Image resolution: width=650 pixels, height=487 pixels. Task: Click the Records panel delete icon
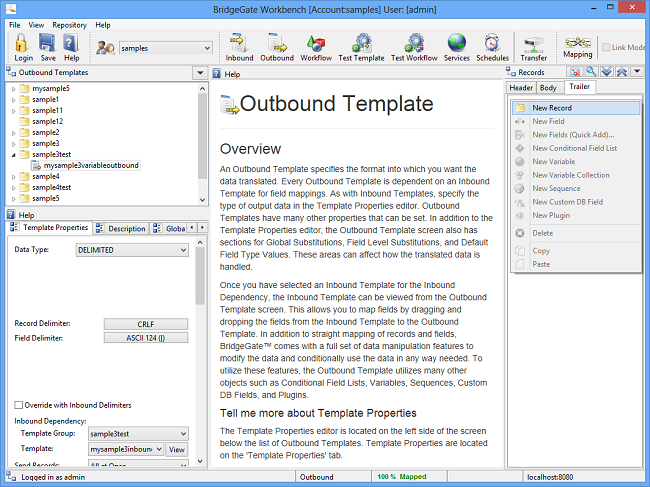pos(575,72)
